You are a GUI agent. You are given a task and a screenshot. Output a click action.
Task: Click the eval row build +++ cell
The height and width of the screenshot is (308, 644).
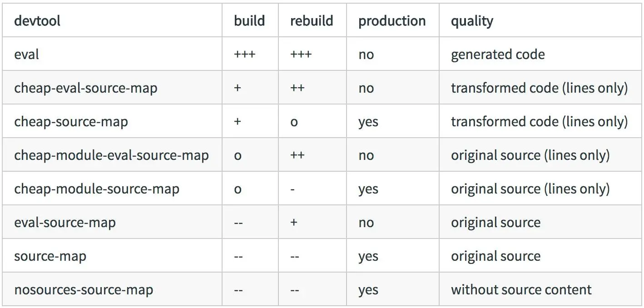pos(245,55)
